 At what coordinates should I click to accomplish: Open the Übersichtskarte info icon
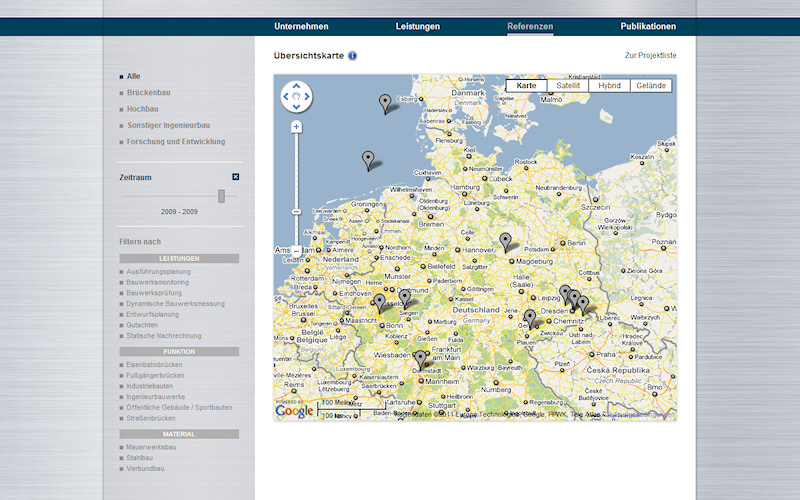tap(353, 56)
